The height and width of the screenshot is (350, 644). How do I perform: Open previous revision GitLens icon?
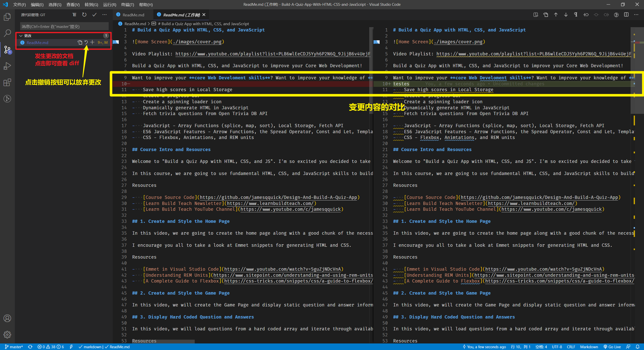pos(586,15)
